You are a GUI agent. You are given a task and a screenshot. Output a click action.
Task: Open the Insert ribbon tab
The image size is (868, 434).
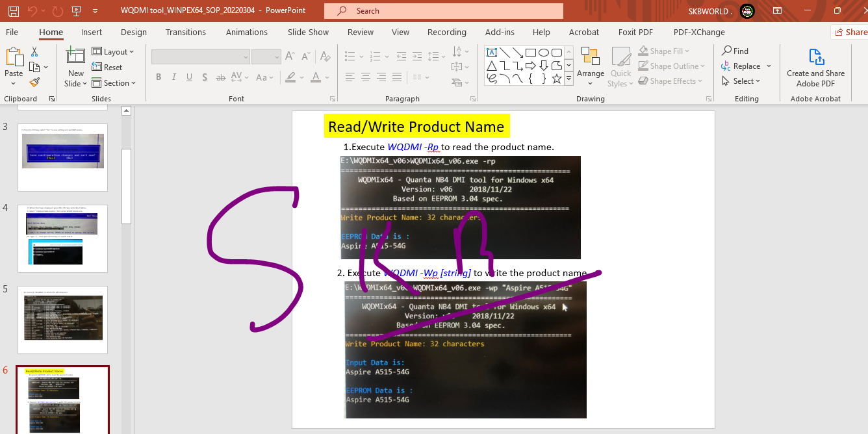coord(92,32)
